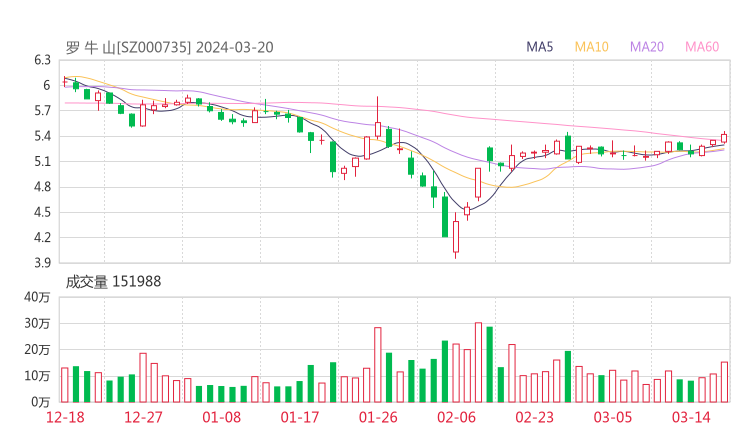Click the 5.4 price axis label
740x440 pixels.
click(x=42, y=136)
